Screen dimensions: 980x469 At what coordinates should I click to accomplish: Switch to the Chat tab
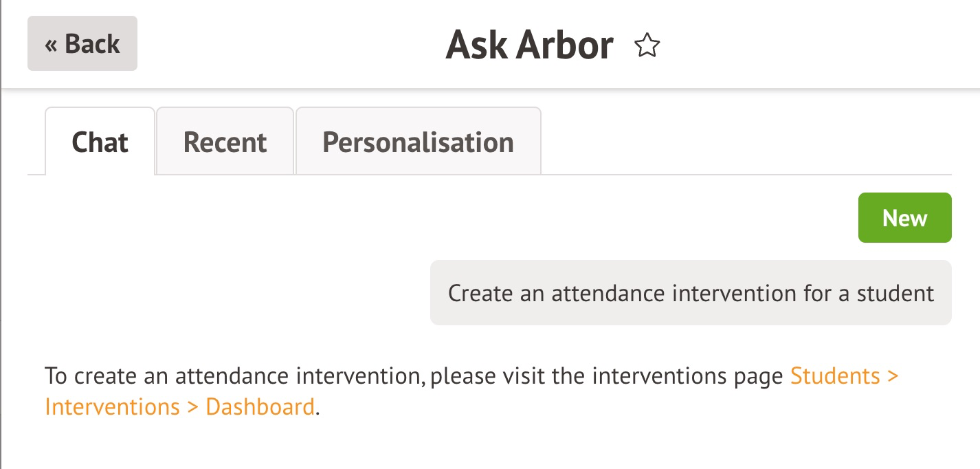[x=100, y=142]
